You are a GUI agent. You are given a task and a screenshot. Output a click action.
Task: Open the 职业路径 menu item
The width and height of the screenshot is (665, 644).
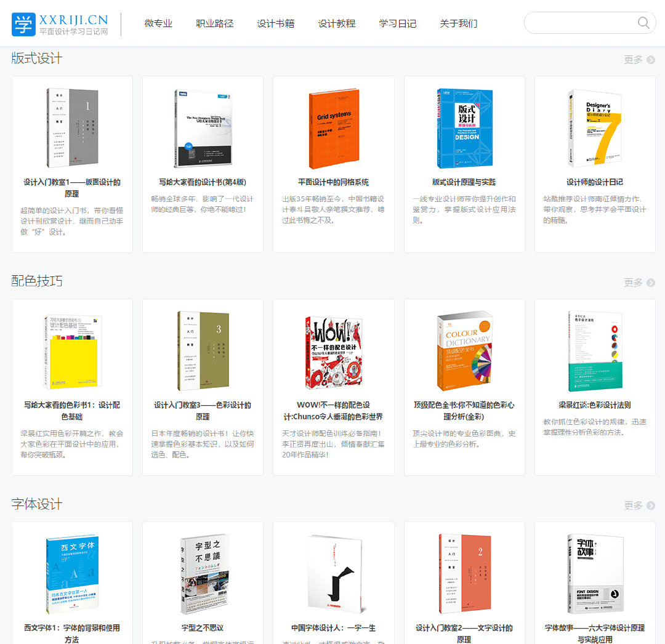(x=215, y=23)
